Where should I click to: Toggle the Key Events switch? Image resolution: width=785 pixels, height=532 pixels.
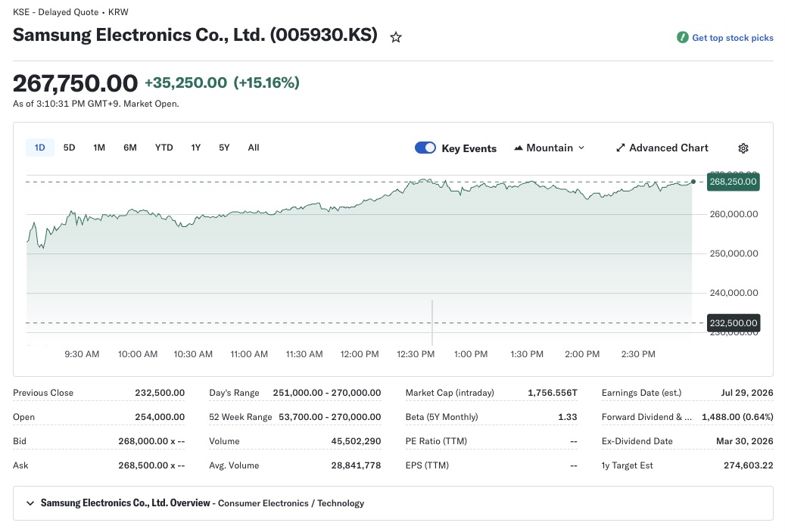[x=425, y=148]
